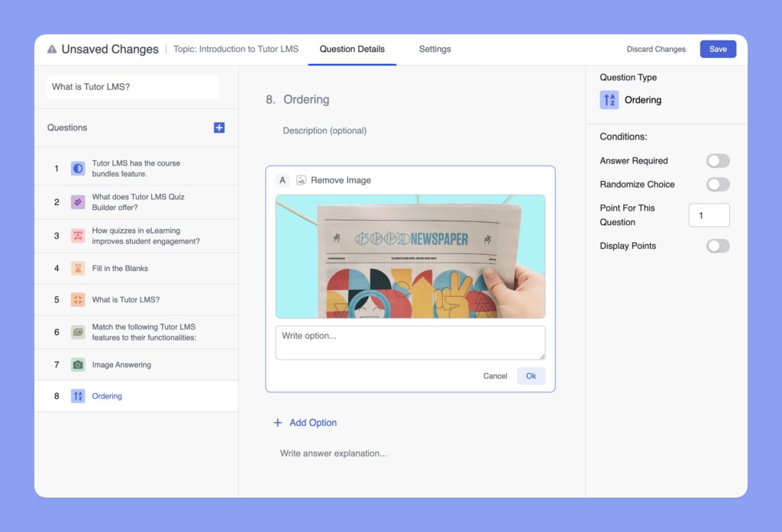Click the question title Ordering field
782x532 pixels.
[306, 99]
